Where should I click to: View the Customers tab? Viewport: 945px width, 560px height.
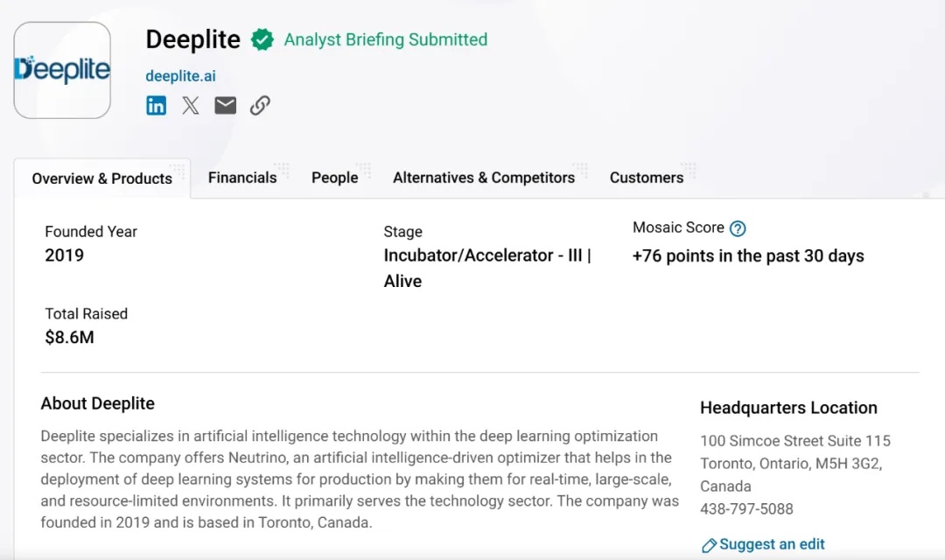coord(646,178)
